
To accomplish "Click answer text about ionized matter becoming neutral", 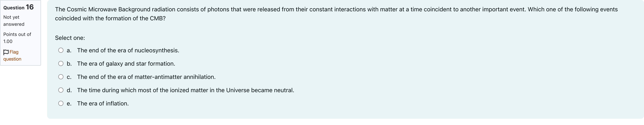I will click(185, 90).
